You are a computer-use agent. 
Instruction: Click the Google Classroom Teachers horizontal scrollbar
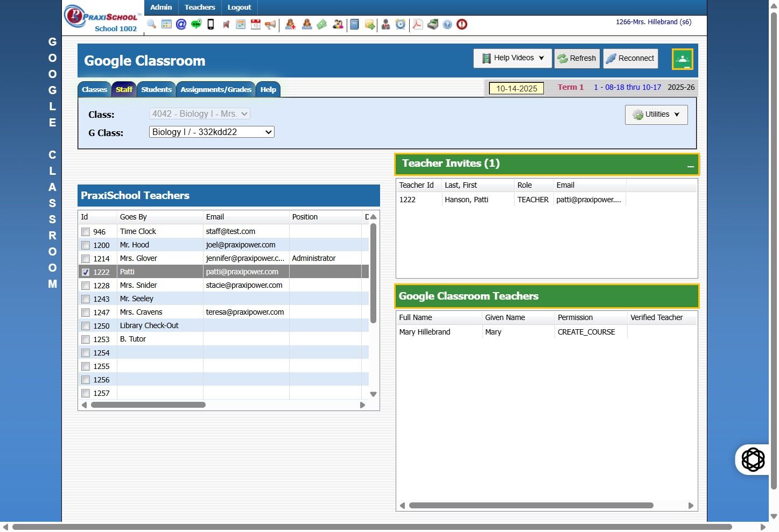pos(531,506)
